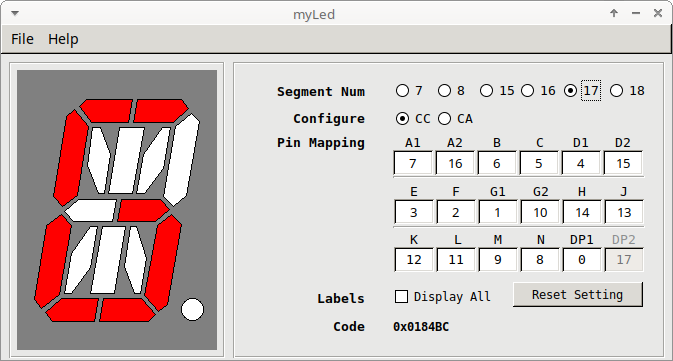Viewport: 673px width, 361px height.
Task: Maximize the myLed window with up arrow
Action: point(614,13)
